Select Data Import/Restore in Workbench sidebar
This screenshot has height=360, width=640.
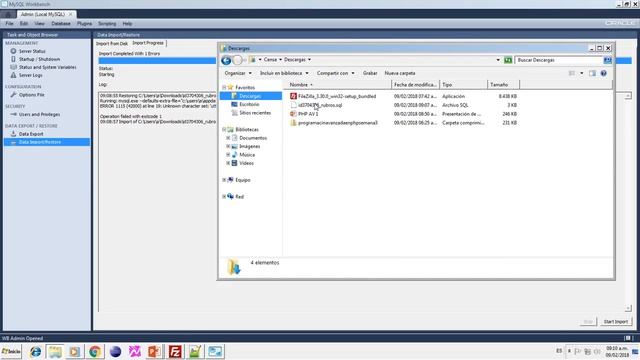tap(47, 142)
